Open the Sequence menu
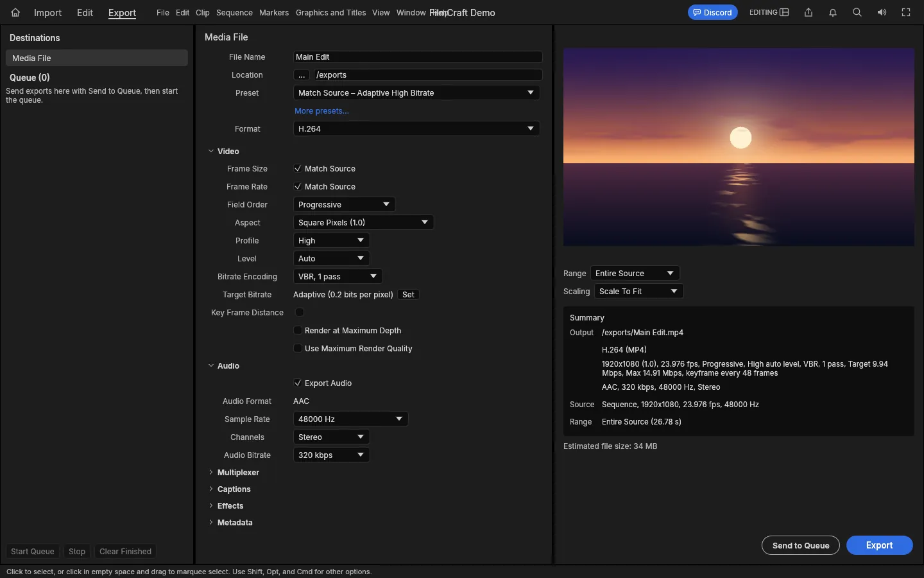924x578 pixels. point(234,13)
